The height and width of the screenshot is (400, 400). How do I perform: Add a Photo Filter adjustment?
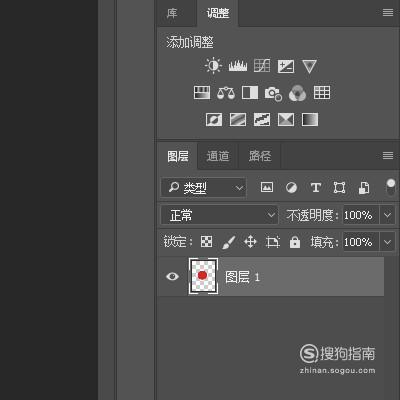(273, 94)
